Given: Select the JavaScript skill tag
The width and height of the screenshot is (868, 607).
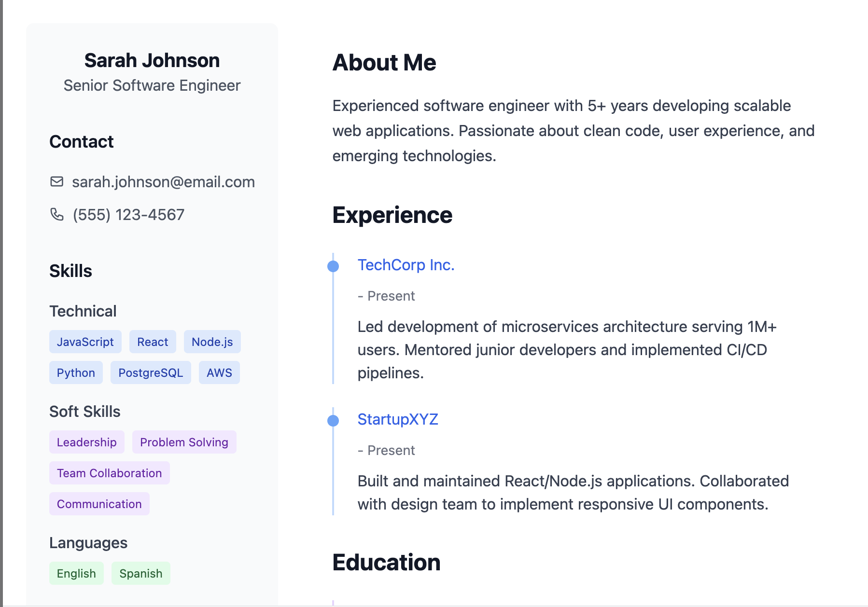Looking at the screenshot, I should tap(85, 342).
